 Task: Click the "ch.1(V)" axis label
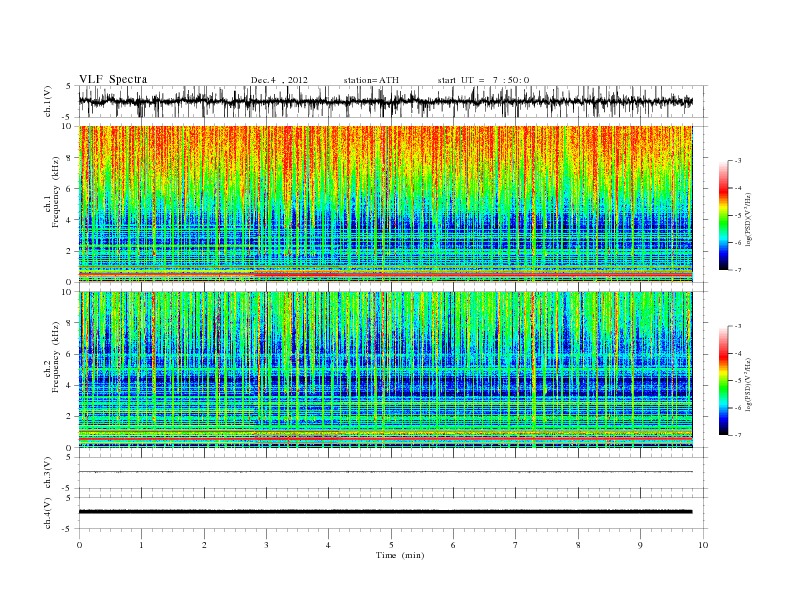[x=48, y=101]
